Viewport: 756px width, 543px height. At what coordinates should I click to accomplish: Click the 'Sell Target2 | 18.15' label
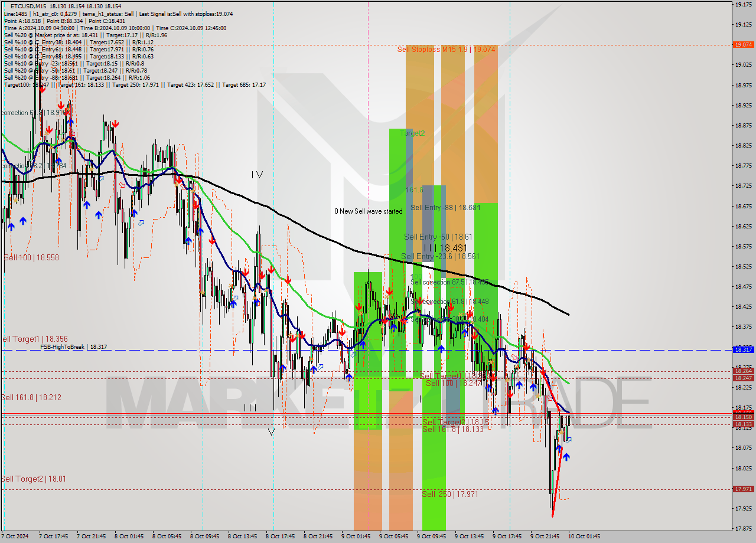[x=455, y=422]
